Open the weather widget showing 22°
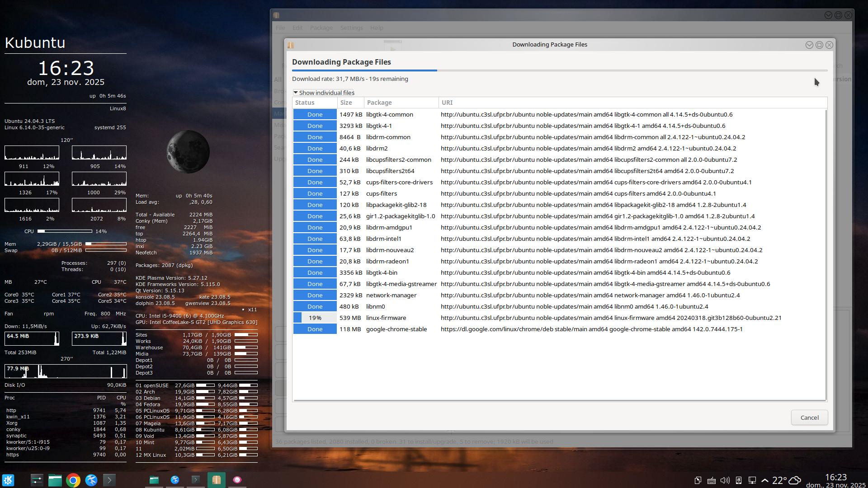 coord(786,480)
